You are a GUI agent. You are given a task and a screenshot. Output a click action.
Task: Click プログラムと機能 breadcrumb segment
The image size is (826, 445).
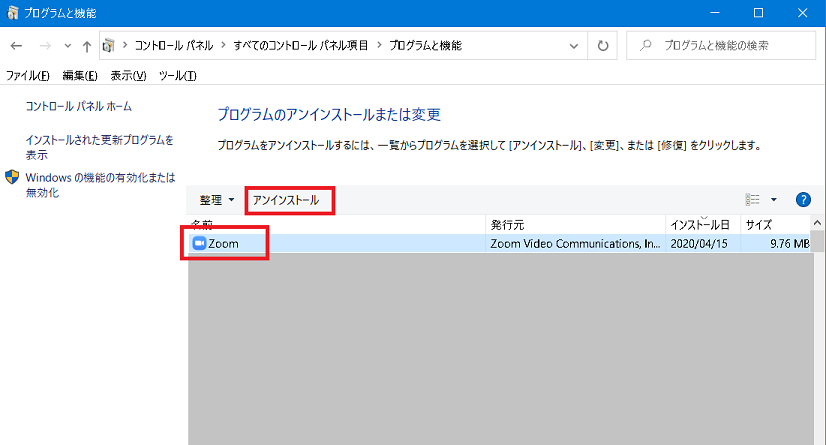pyautogui.click(x=425, y=46)
